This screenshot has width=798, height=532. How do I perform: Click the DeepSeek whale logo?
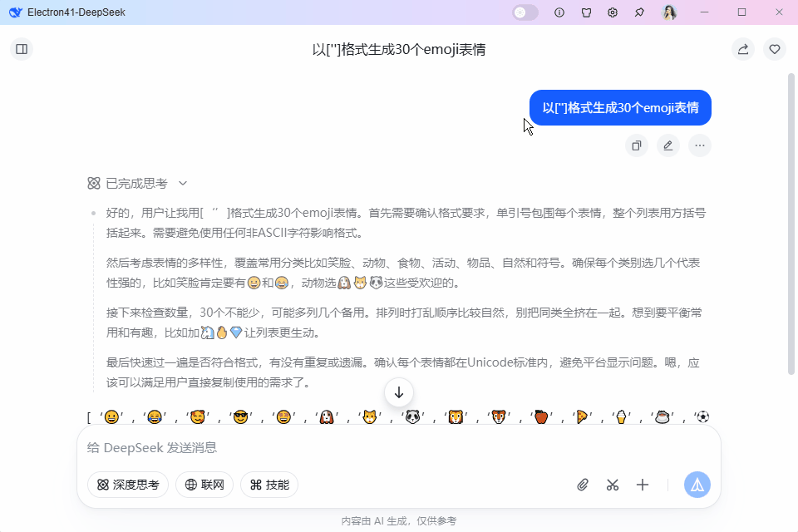[16, 12]
